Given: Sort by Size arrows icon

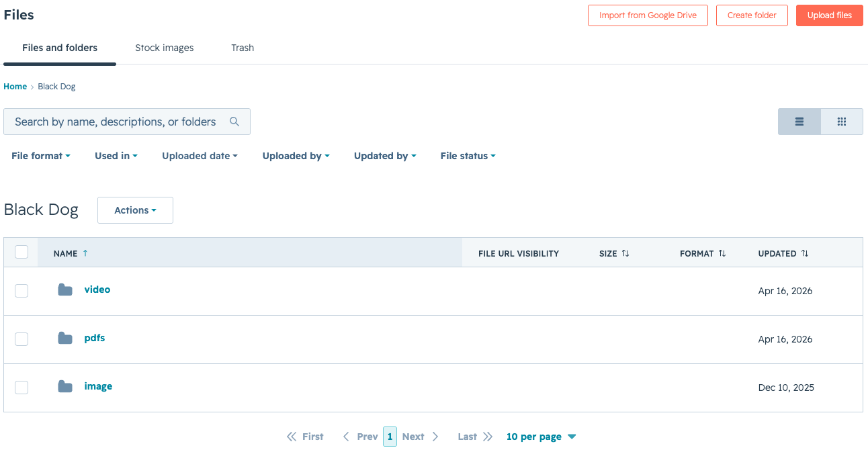Looking at the screenshot, I should click(625, 253).
